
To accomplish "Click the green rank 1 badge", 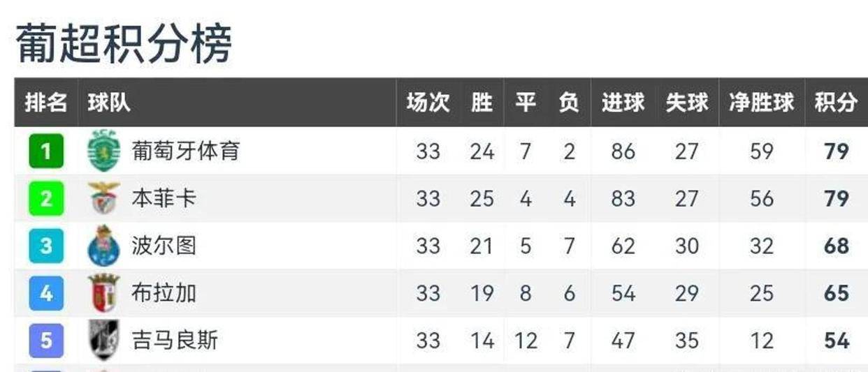I will point(46,151).
